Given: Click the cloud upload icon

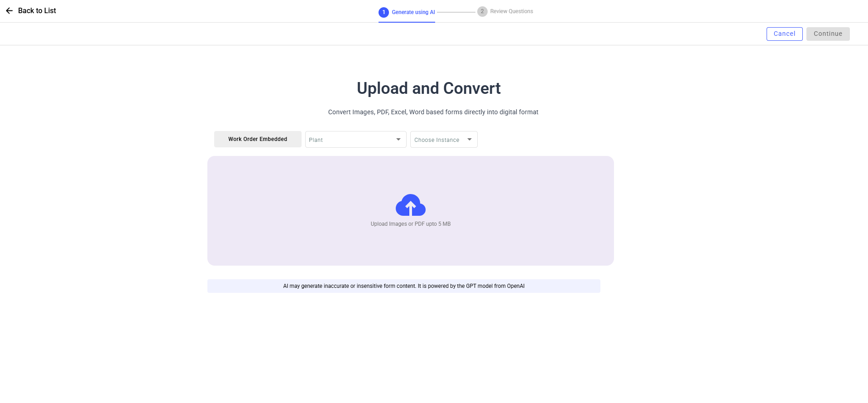Looking at the screenshot, I should tap(410, 205).
